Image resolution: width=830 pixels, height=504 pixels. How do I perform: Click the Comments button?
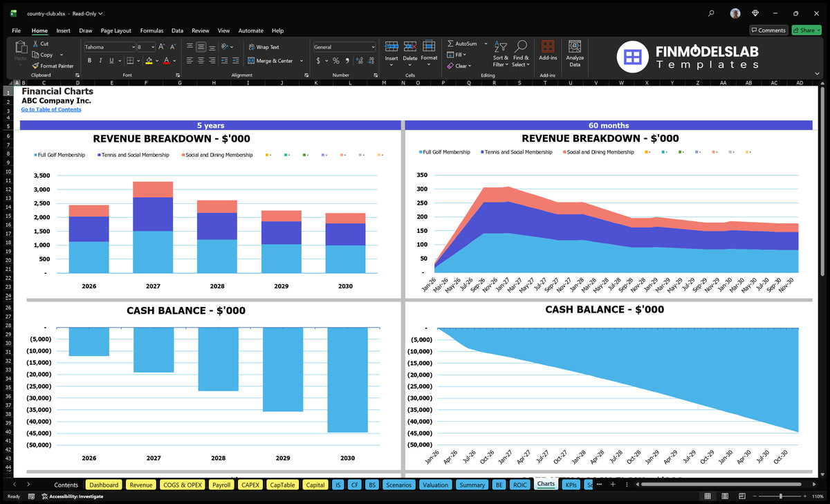768,30
